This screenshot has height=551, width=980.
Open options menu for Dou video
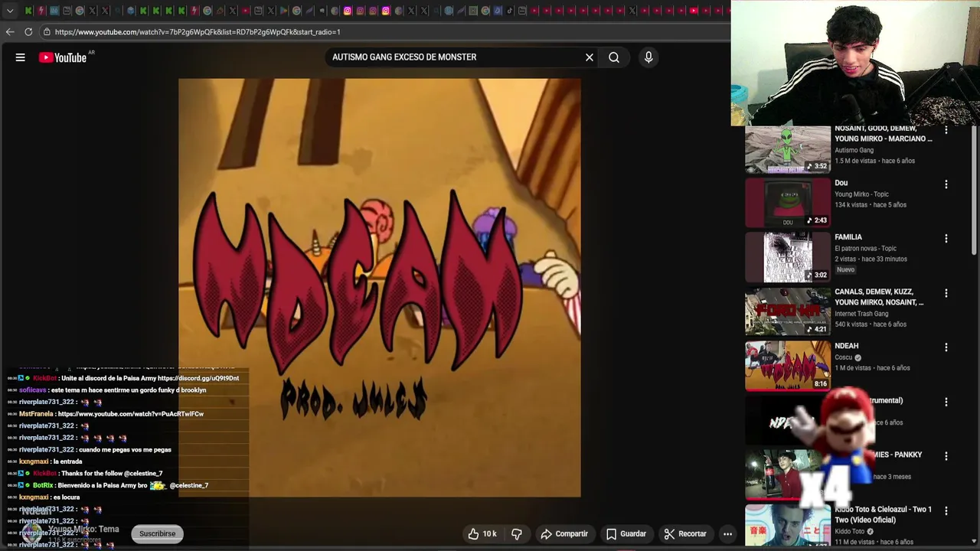click(x=946, y=184)
